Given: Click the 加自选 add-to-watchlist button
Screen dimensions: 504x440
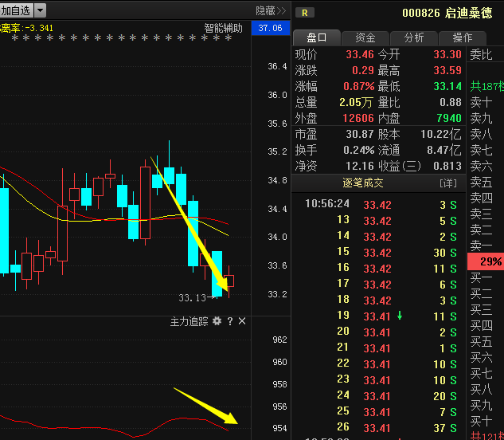Looking at the screenshot, I should click(x=16, y=10).
